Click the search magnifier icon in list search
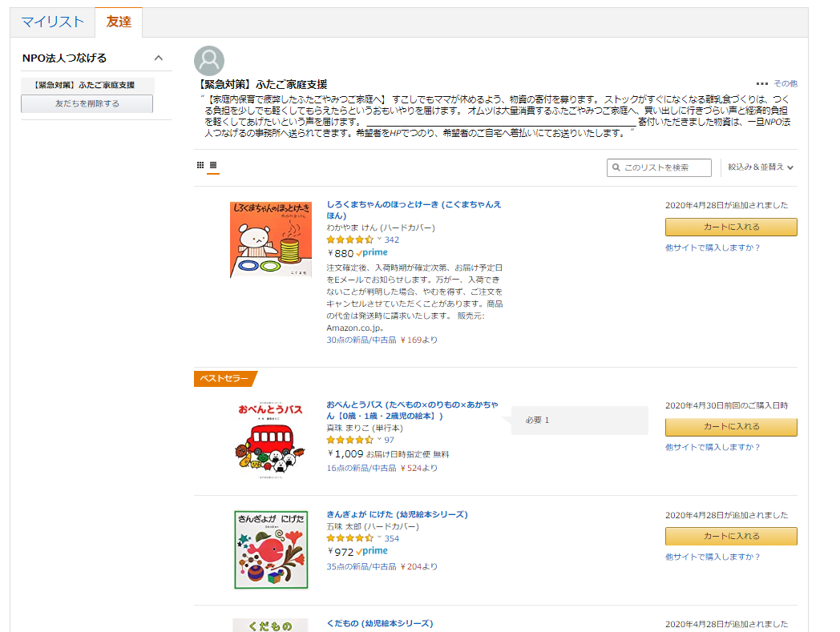The height and width of the screenshot is (632, 840). [616, 167]
